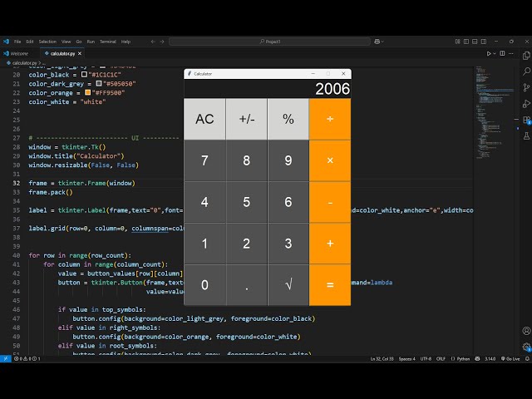Click the Calculator display showing 2006
This screenshot has height=399, width=532.
click(268, 89)
